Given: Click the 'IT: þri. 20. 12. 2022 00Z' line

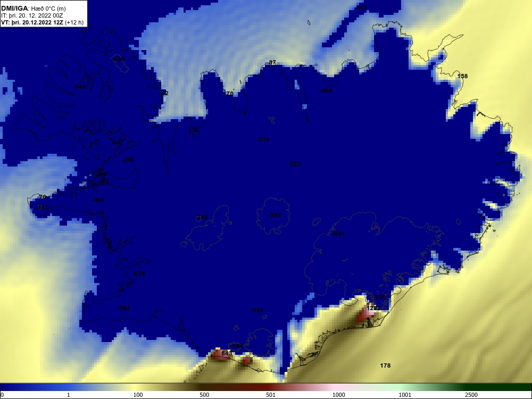Looking at the screenshot, I should pyautogui.click(x=32, y=15).
